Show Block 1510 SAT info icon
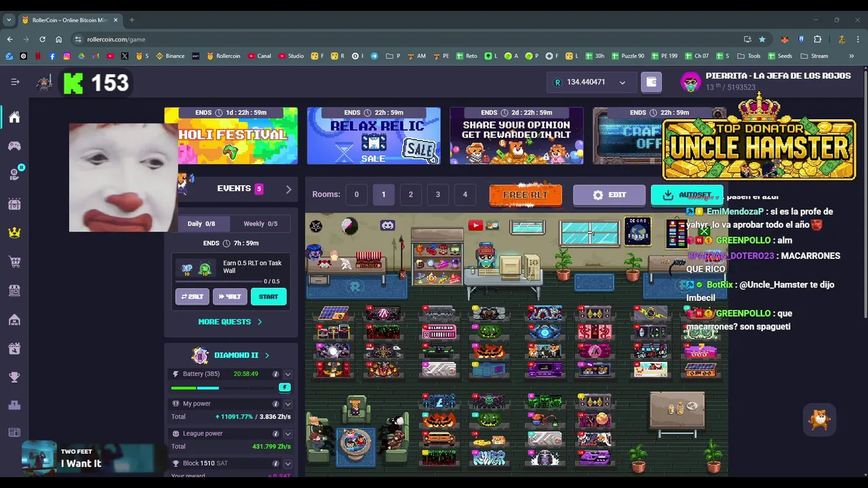868x488 pixels. pyautogui.click(x=275, y=464)
